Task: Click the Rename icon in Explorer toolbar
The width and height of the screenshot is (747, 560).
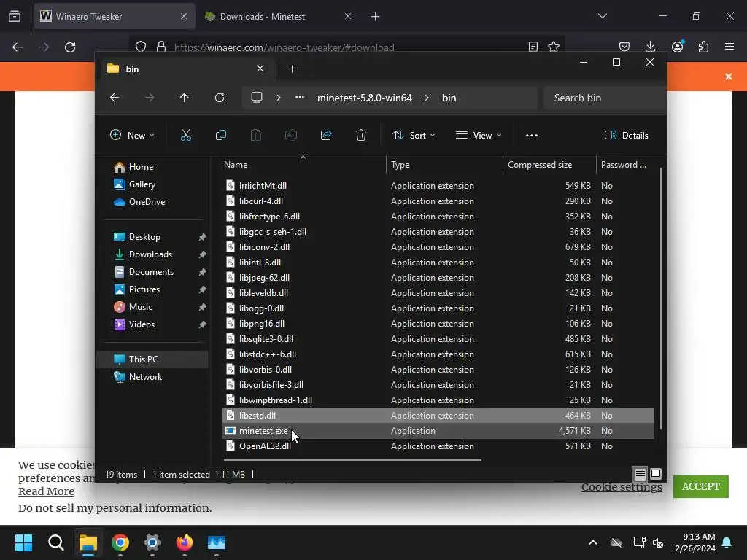Action: tap(290, 135)
